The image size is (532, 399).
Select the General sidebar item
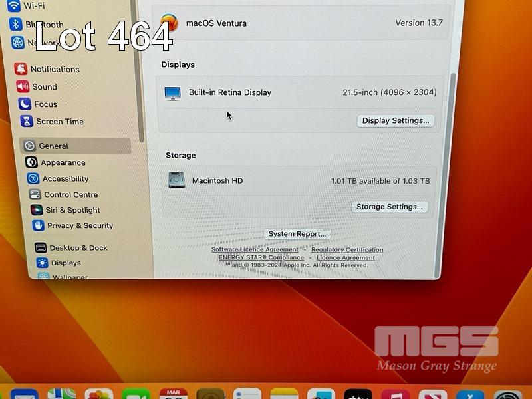pyautogui.click(x=53, y=146)
